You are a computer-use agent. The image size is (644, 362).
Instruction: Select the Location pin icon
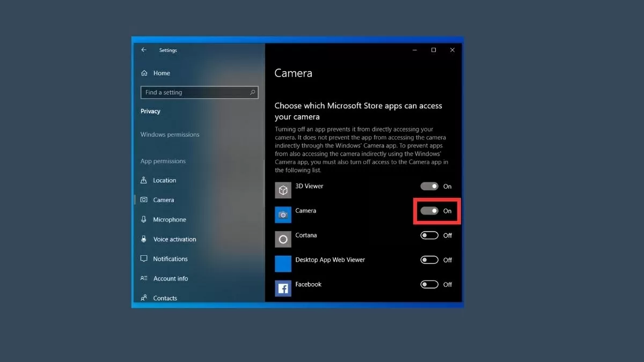click(144, 180)
